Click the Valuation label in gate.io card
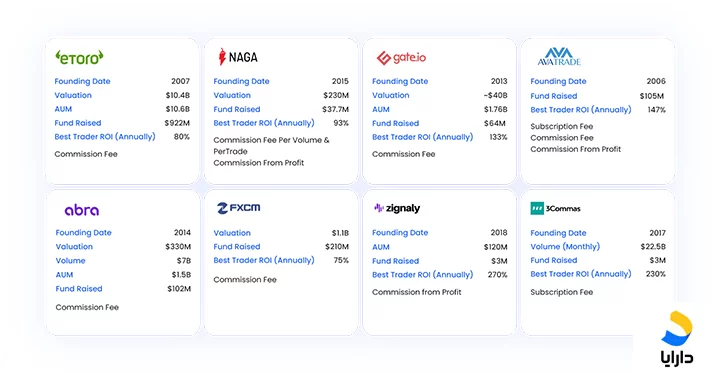The height and width of the screenshot is (376, 720). pyautogui.click(x=390, y=95)
